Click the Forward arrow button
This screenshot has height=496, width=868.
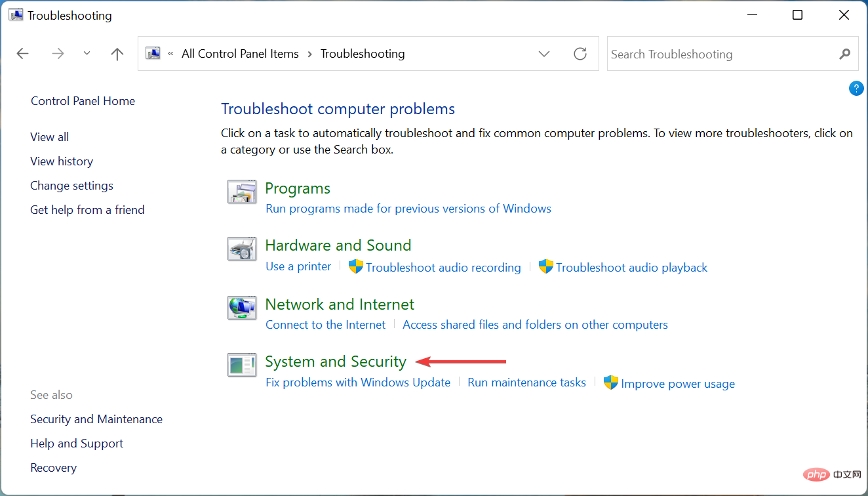[58, 54]
